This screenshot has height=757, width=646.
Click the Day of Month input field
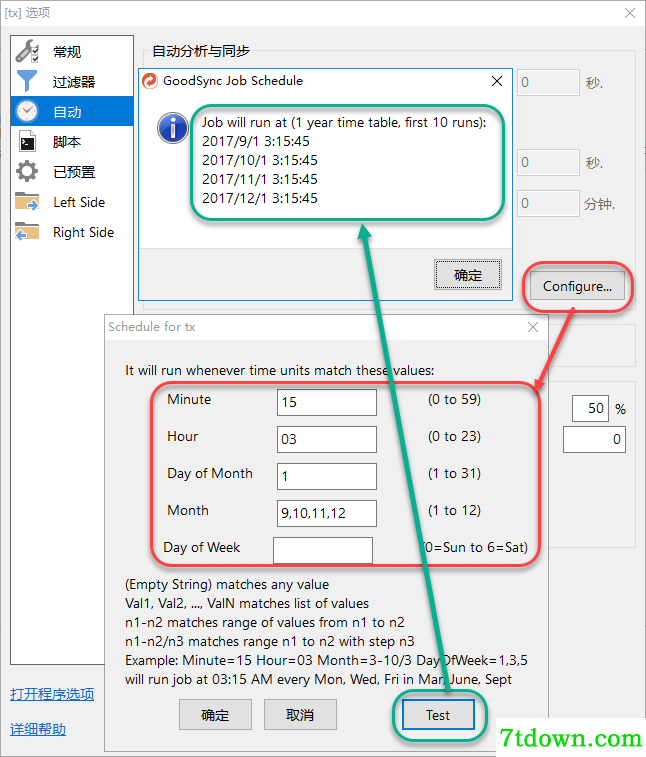coord(327,476)
